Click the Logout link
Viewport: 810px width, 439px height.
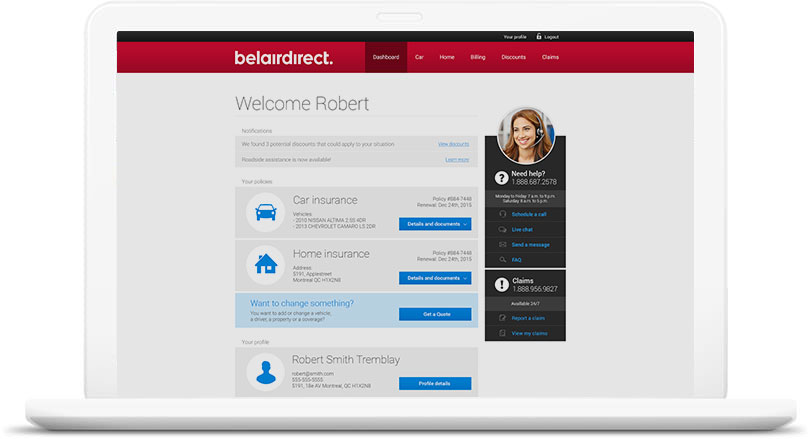click(x=551, y=37)
